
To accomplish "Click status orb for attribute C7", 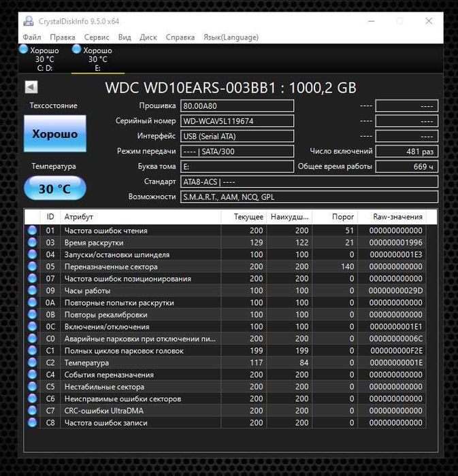I will click(x=32, y=411).
